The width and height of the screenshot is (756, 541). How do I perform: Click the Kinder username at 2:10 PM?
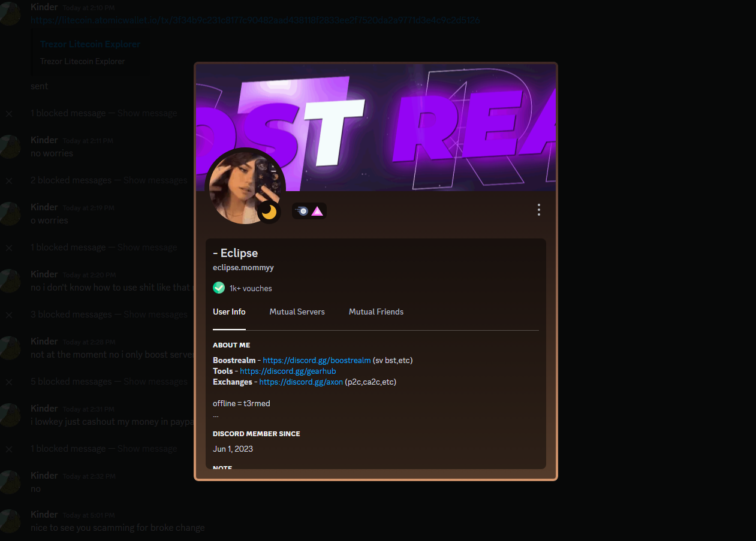pos(44,7)
